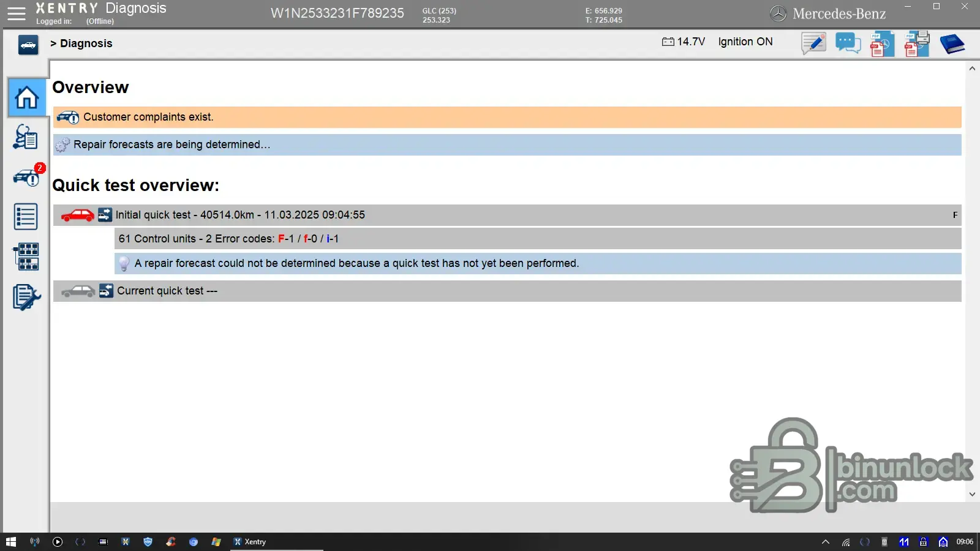Switch to Xentry taskbar window button

point(276,542)
